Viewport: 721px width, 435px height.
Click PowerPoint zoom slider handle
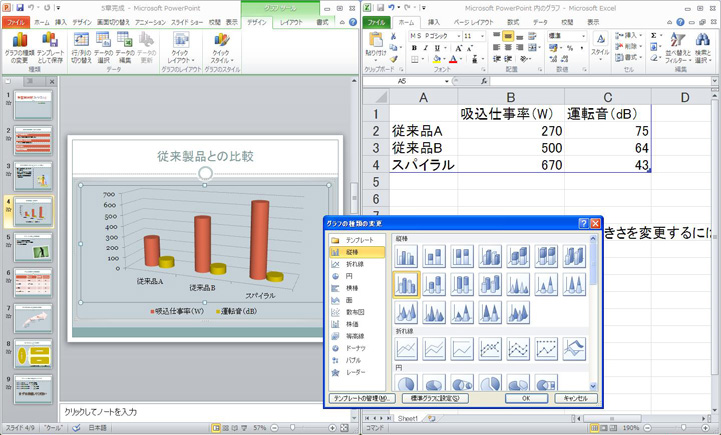pos(292,428)
